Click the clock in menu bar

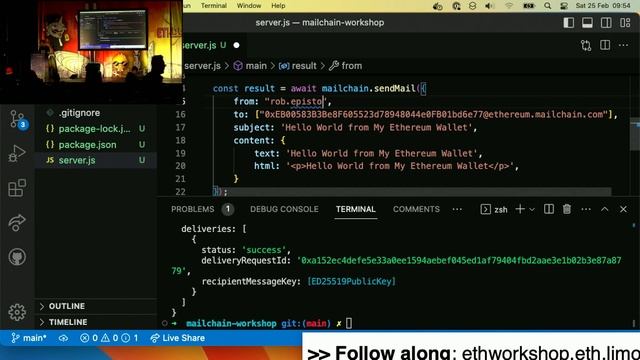point(603,6)
